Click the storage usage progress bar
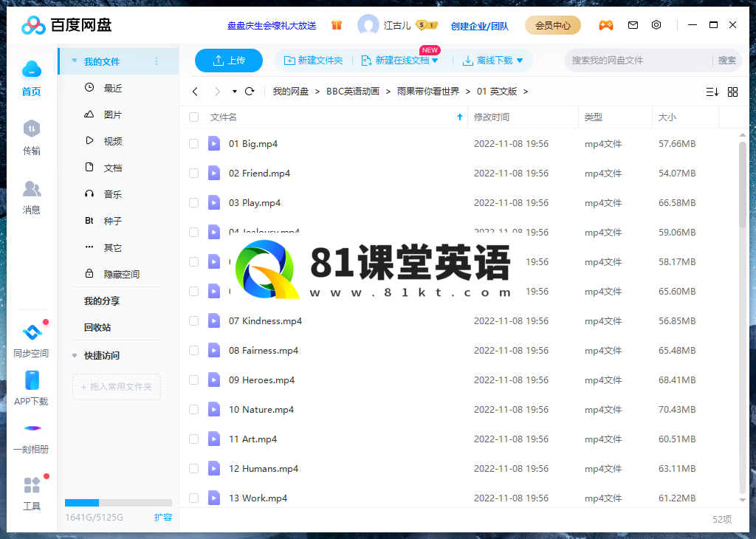 [119, 503]
